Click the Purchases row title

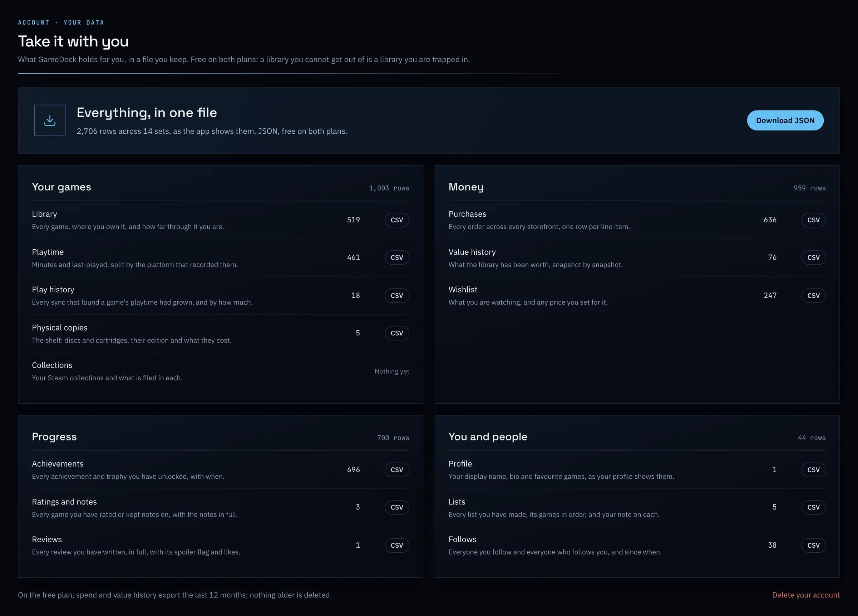coord(468,214)
